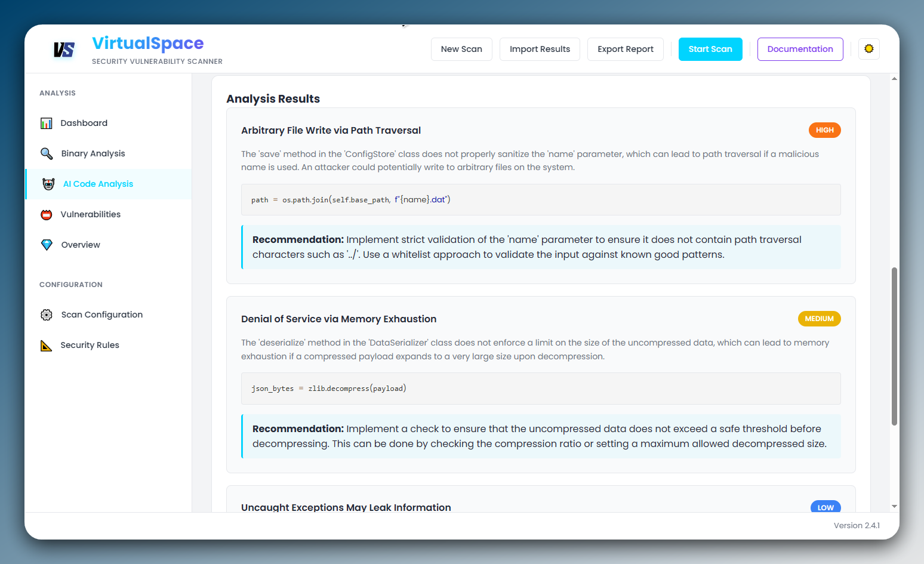Click the AI Code Analysis robot icon
This screenshot has width=924, height=564.
pos(49,184)
